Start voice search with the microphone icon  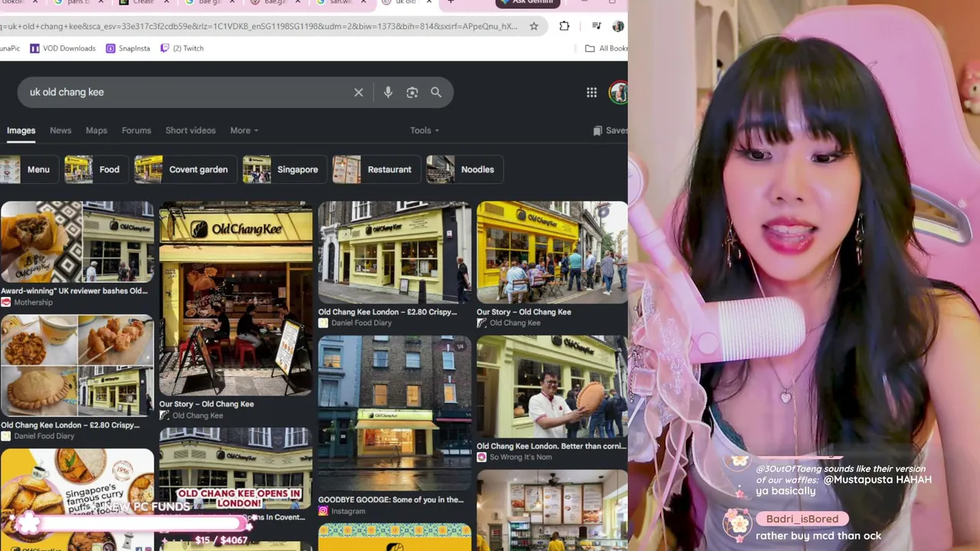(x=388, y=93)
